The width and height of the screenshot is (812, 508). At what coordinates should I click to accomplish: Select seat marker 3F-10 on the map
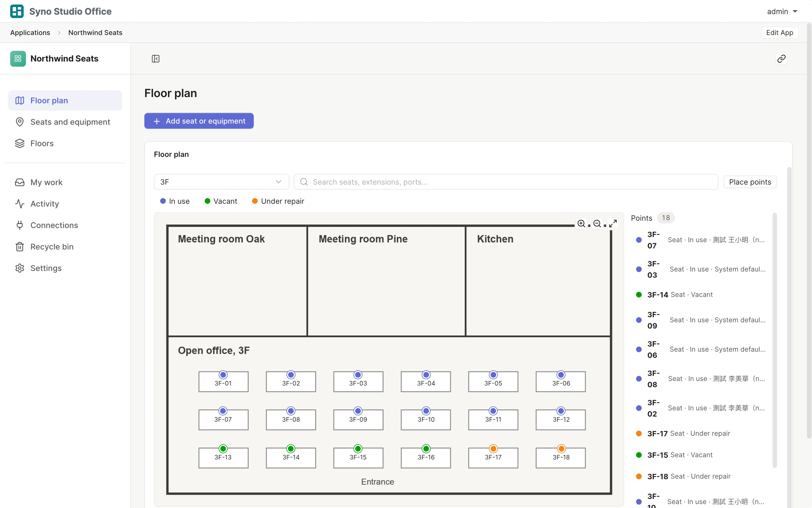426,411
